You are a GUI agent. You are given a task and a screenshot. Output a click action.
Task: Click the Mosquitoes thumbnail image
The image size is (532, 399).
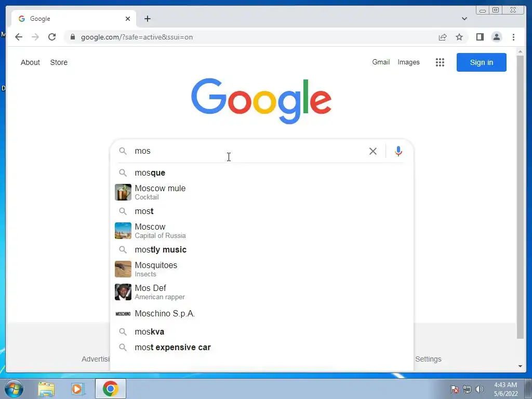pos(123,269)
